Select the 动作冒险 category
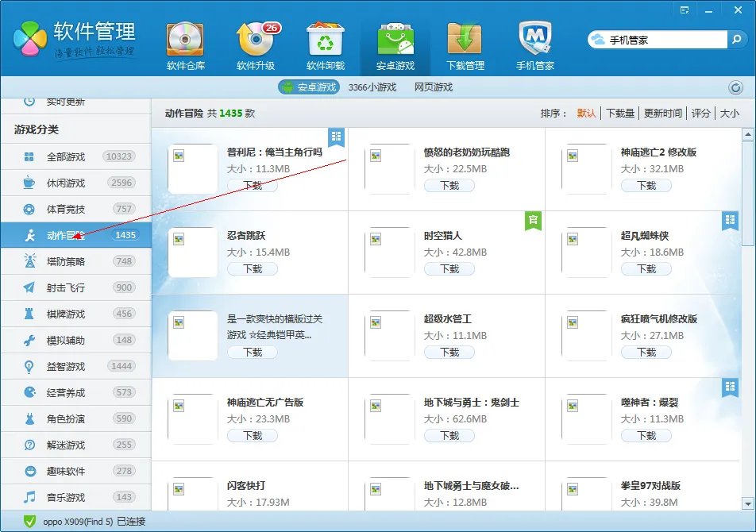The width and height of the screenshot is (756, 532). tap(76, 235)
